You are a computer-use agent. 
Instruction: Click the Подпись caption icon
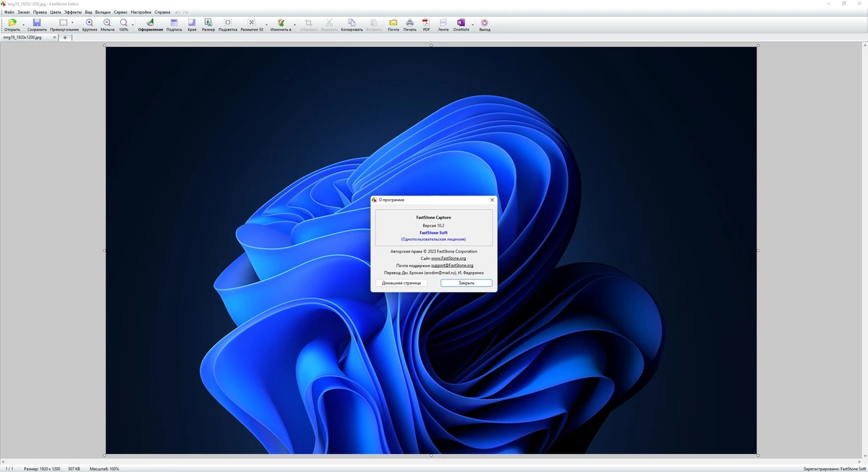[174, 25]
